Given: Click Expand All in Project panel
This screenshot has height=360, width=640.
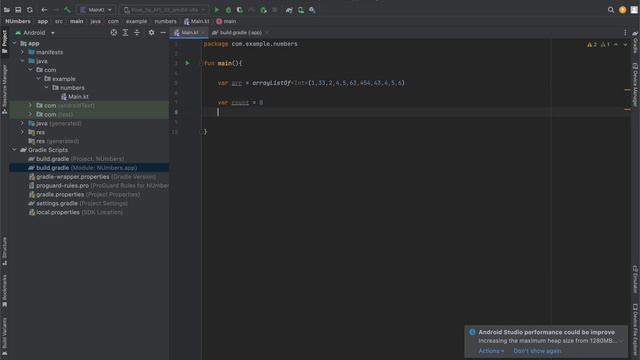Looking at the screenshot, I should [125, 33].
